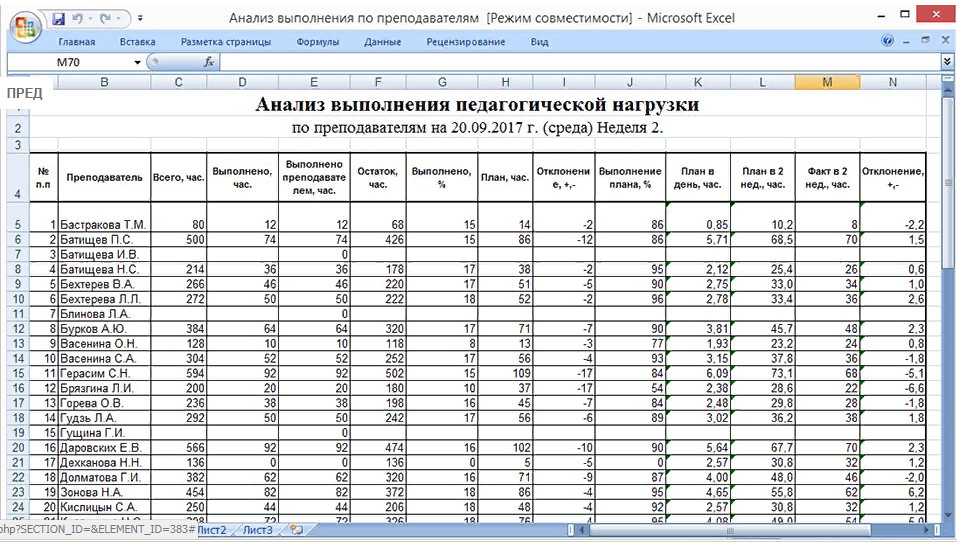
Task: Click the fx Insert Function icon
Action: (x=209, y=62)
